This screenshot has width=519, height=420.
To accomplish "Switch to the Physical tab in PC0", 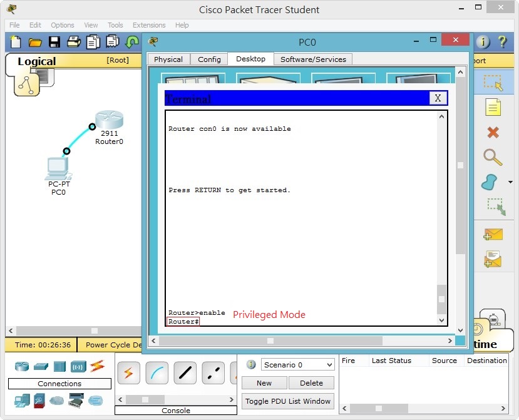I will pos(168,59).
